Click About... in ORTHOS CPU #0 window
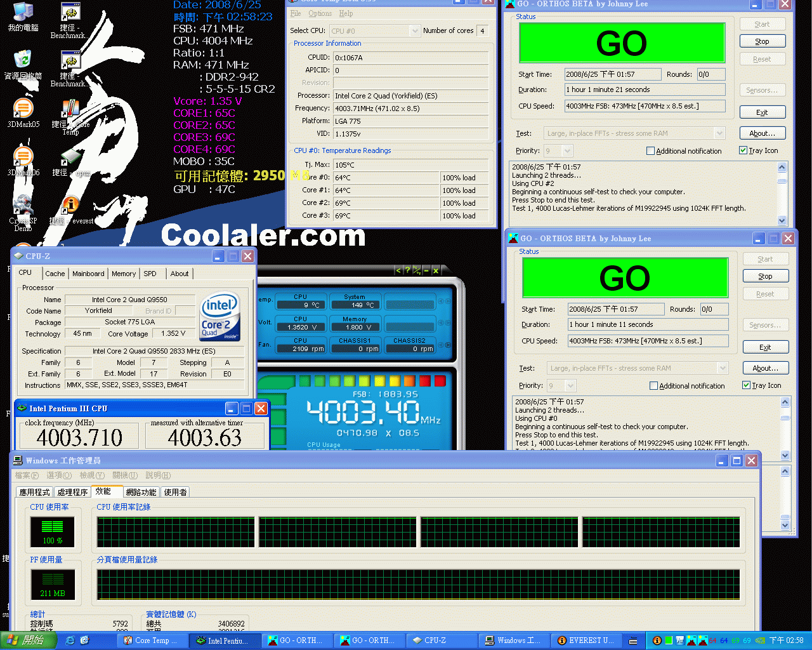Viewport: 812px width, 650px height. [x=765, y=368]
